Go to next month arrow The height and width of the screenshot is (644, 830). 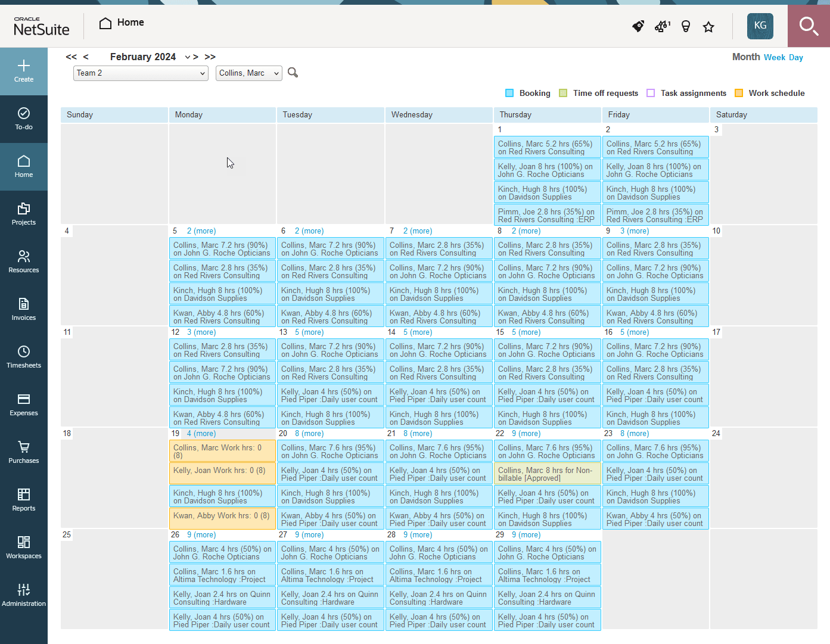pos(195,57)
